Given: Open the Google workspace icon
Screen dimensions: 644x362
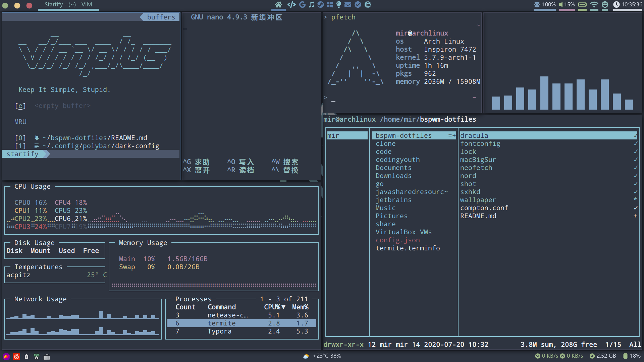Looking at the screenshot, I should (x=302, y=5).
